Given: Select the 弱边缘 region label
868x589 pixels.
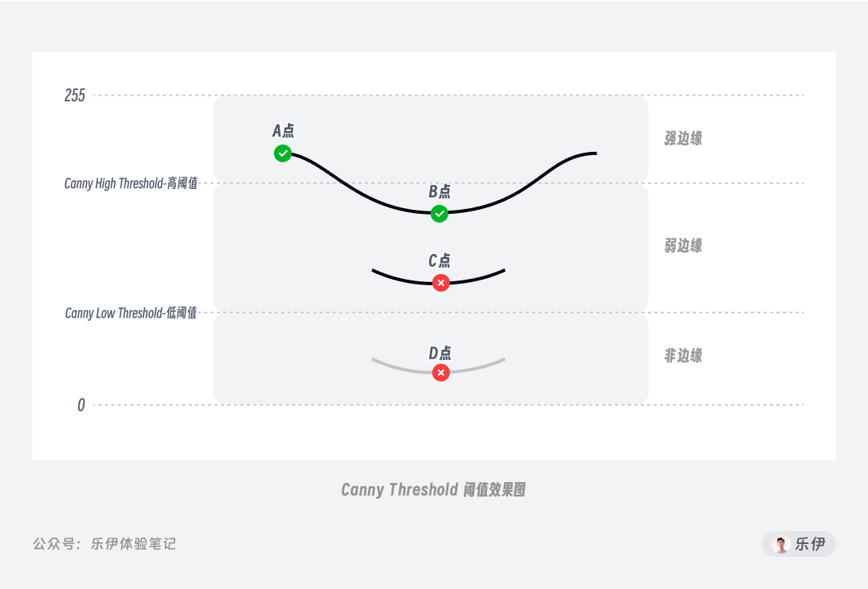Looking at the screenshot, I should click(684, 246).
